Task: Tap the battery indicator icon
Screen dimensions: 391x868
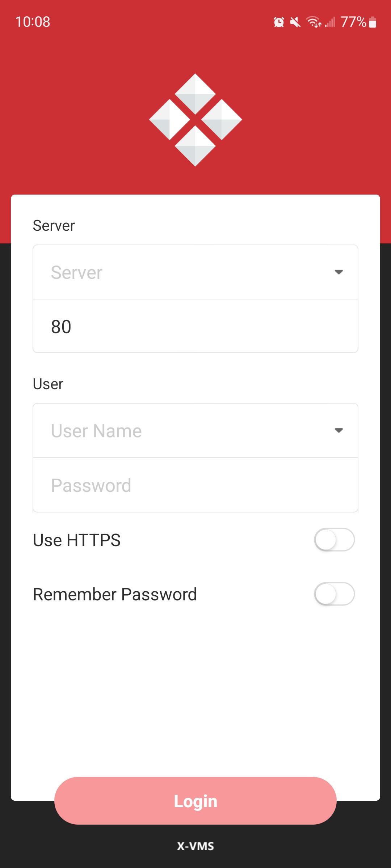Action: pyautogui.click(x=373, y=22)
